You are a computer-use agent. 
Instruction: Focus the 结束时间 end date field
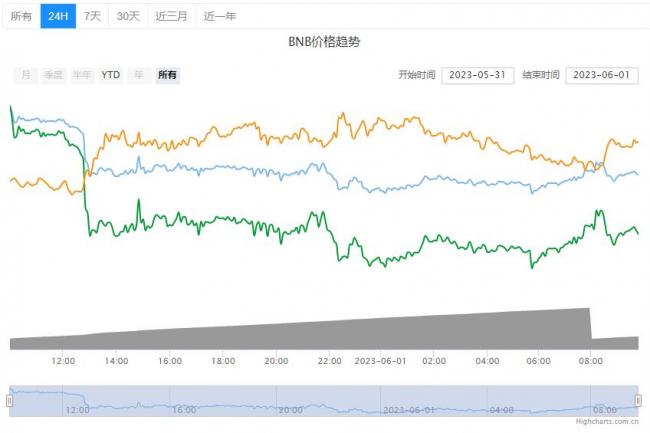[602, 75]
